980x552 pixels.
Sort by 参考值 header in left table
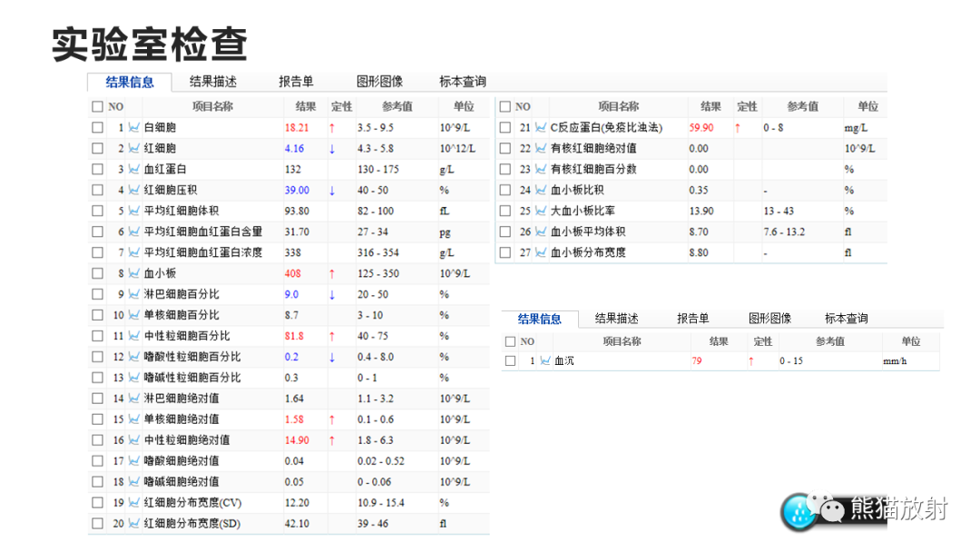(397, 106)
